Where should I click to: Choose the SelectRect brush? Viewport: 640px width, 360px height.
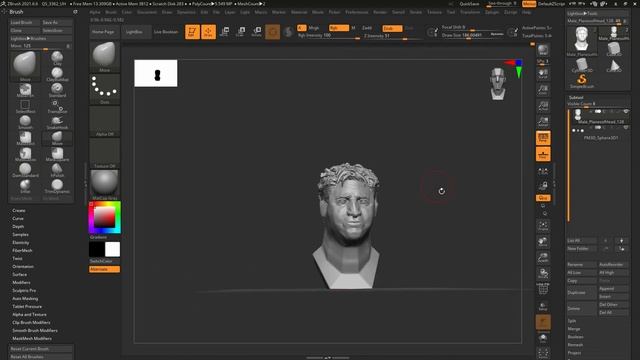[25, 106]
